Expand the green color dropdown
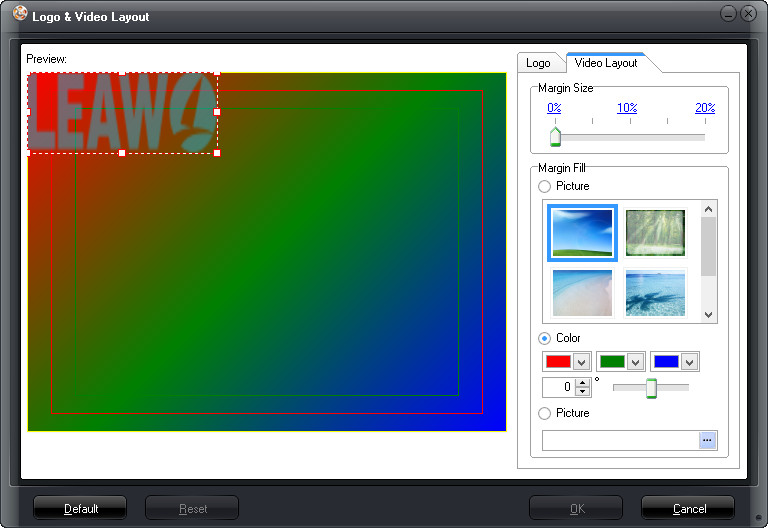This screenshot has width=768, height=528. (x=635, y=362)
